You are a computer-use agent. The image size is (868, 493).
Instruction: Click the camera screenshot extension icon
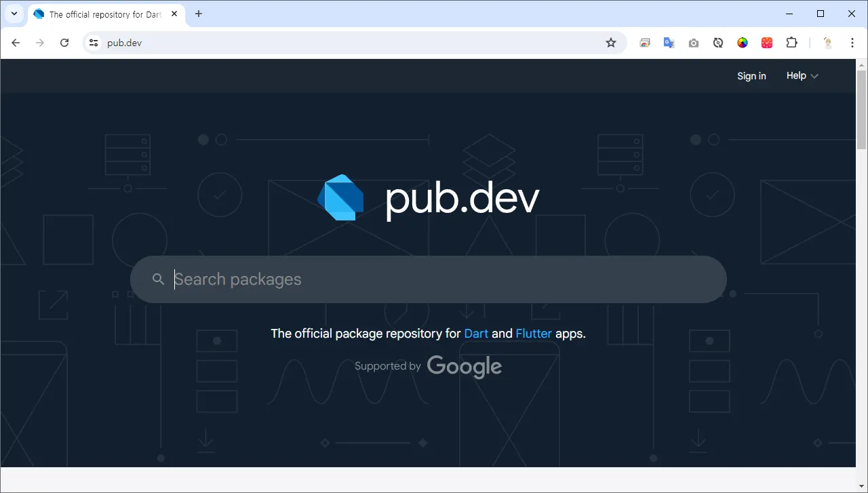pos(694,43)
